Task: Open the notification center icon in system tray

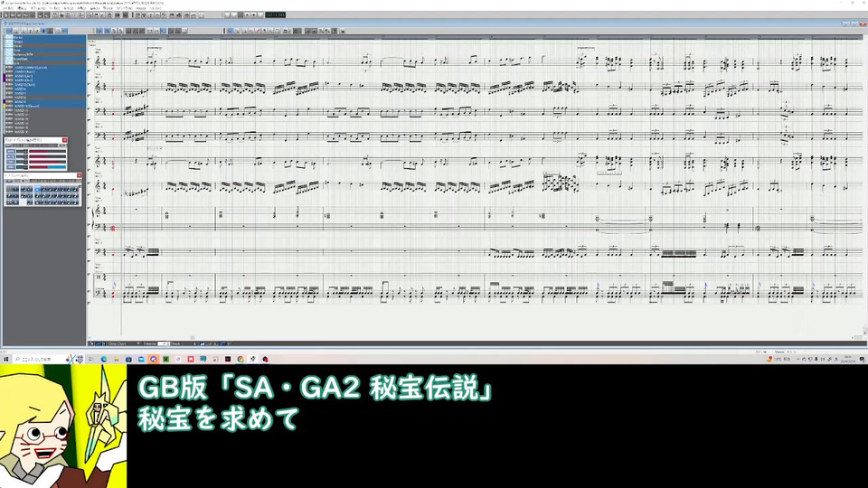Action: coord(862,359)
